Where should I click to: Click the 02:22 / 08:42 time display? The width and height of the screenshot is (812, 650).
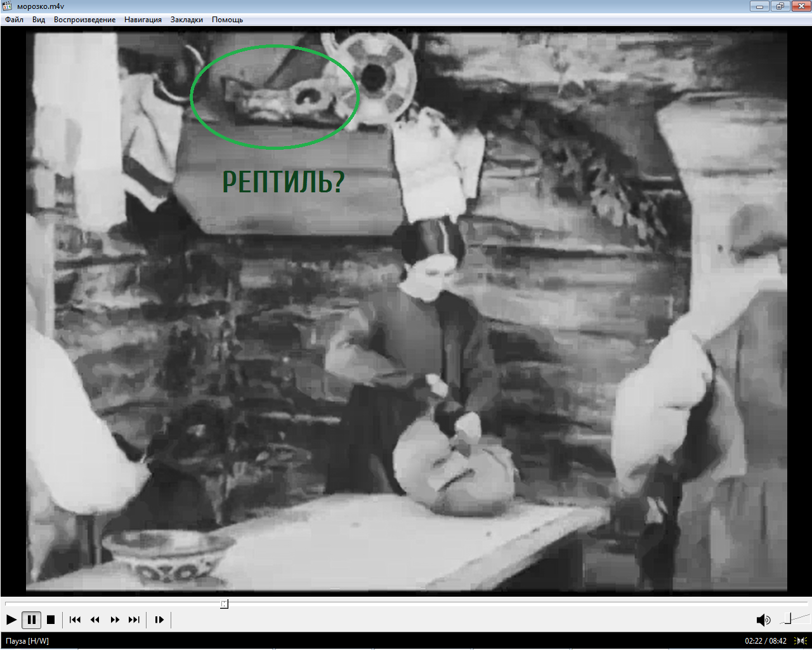click(766, 641)
